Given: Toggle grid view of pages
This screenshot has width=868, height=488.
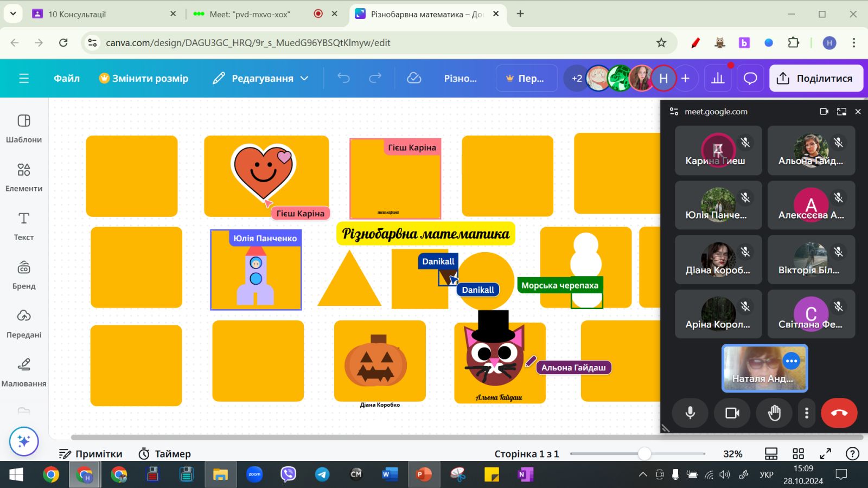Looking at the screenshot, I should tap(798, 454).
